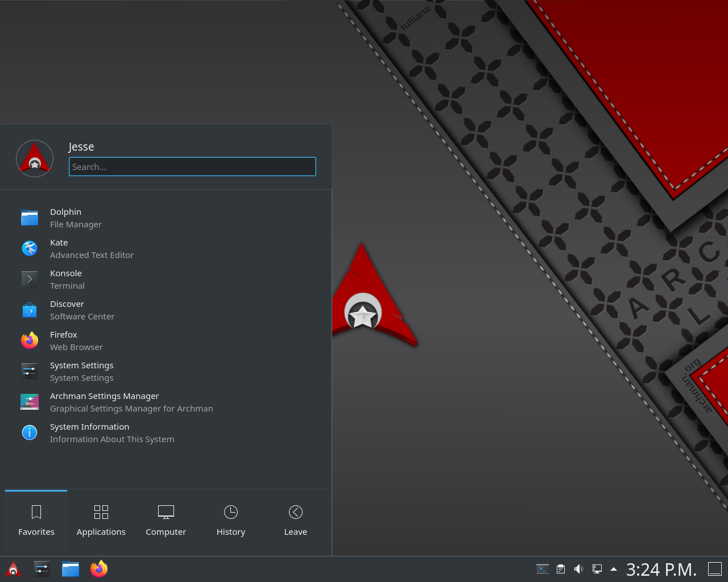
Task: Click "Information About This System" text
Action: 112,439
